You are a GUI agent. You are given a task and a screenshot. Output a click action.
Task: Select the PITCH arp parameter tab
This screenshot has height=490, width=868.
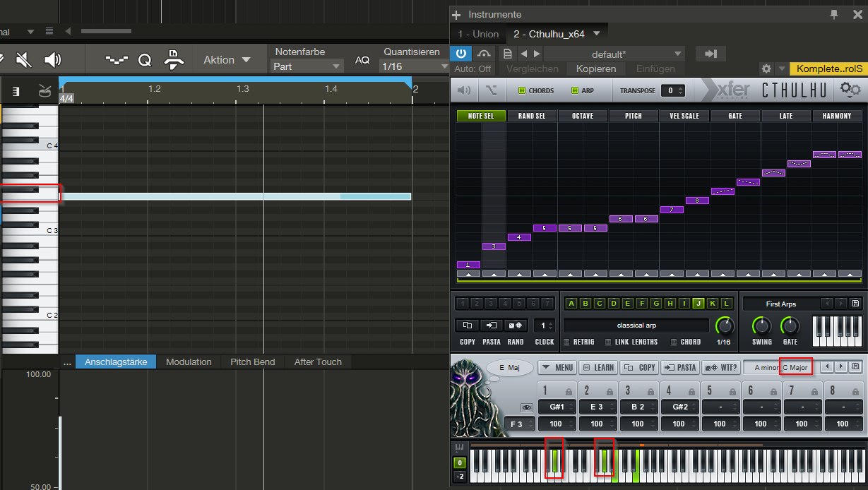pos(634,115)
